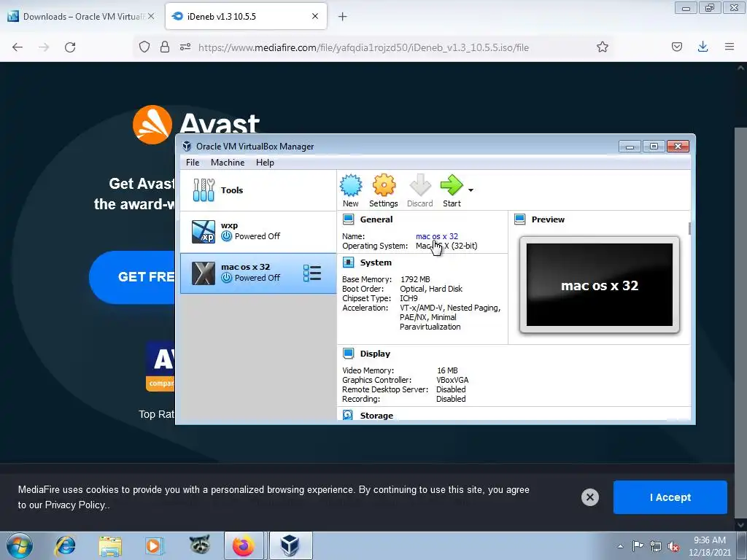Dismiss the cookie notice with X
Image resolution: width=747 pixels, height=560 pixels.
pyautogui.click(x=589, y=497)
